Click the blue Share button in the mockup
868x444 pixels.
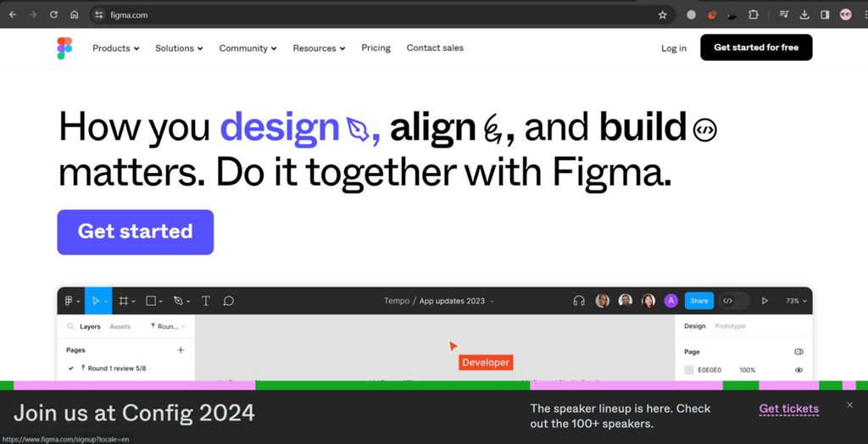pos(699,301)
